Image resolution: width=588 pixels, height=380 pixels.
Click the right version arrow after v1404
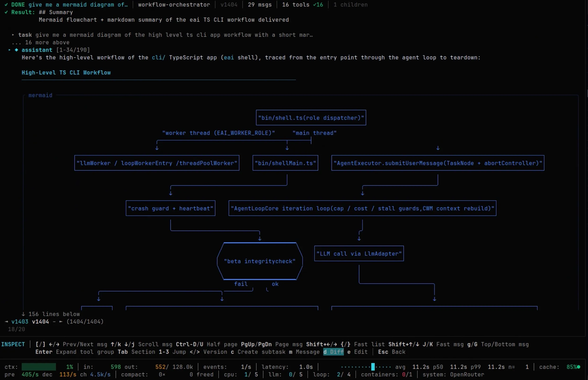click(x=61, y=322)
